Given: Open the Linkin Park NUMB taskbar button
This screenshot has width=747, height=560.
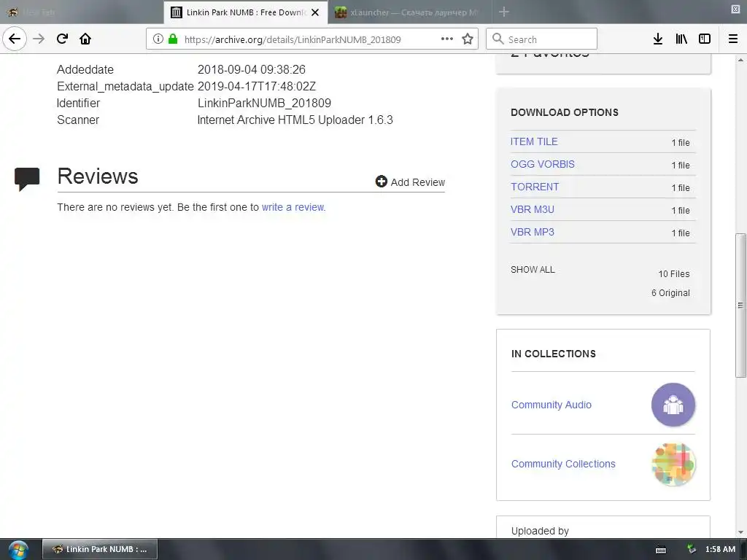Looking at the screenshot, I should (99, 550).
